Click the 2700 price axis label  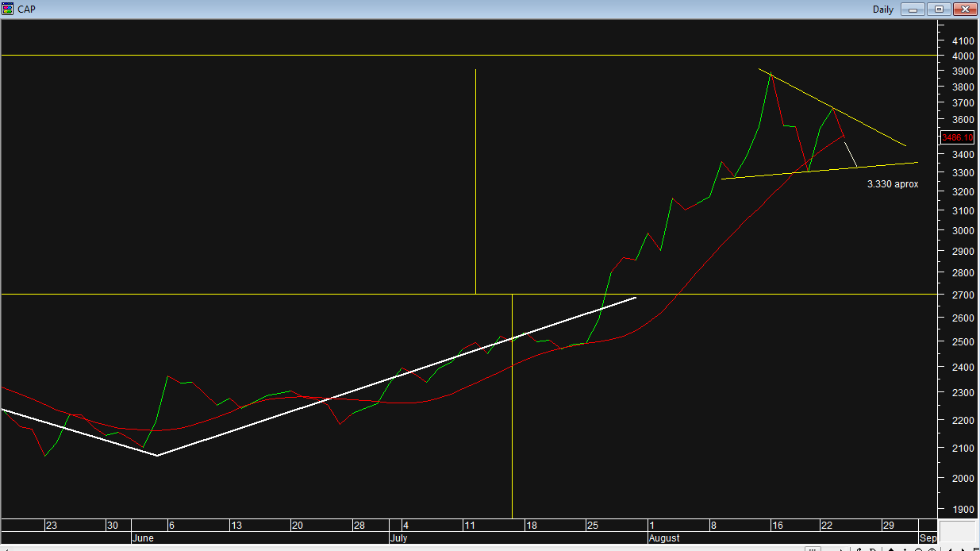click(x=963, y=295)
